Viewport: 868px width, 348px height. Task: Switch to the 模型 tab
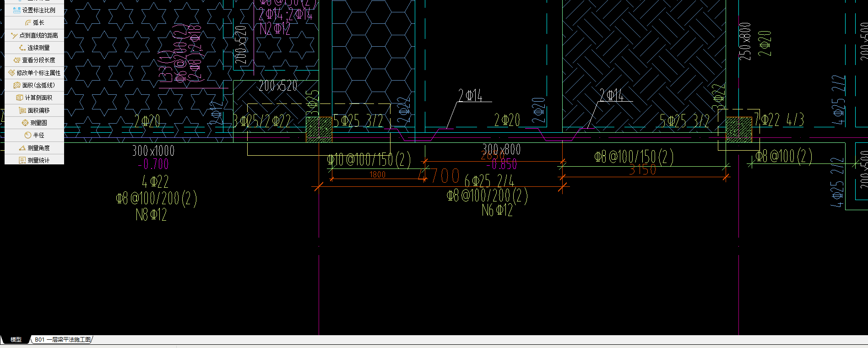[16, 339]
